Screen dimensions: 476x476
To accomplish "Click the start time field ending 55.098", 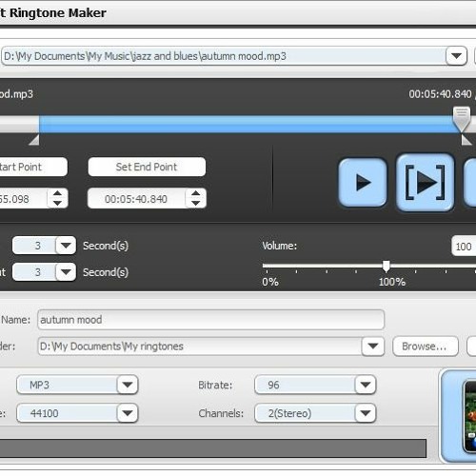I will (23, 199).
